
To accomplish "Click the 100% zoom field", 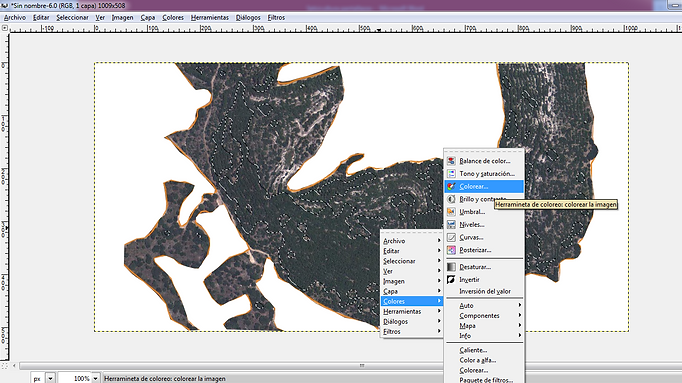I will (x=74, y=378).
